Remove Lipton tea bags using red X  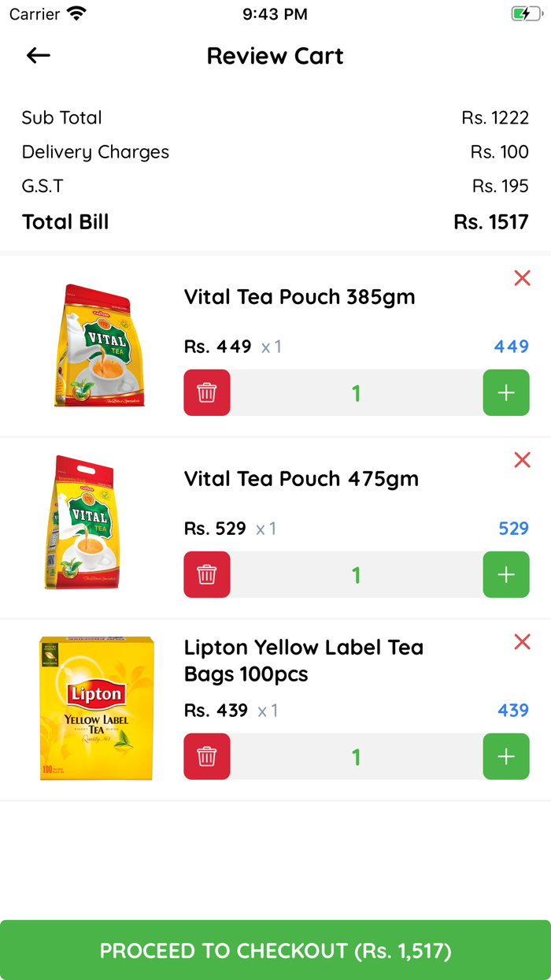point(522,642)
